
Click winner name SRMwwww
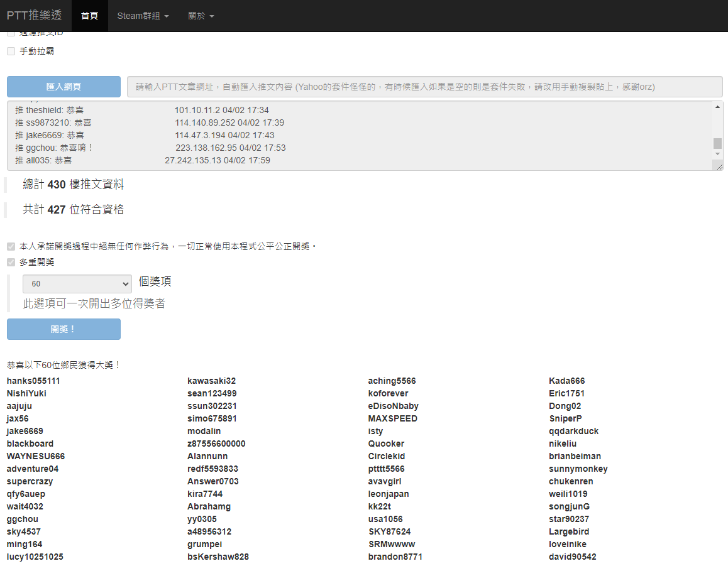coord(392,544)
